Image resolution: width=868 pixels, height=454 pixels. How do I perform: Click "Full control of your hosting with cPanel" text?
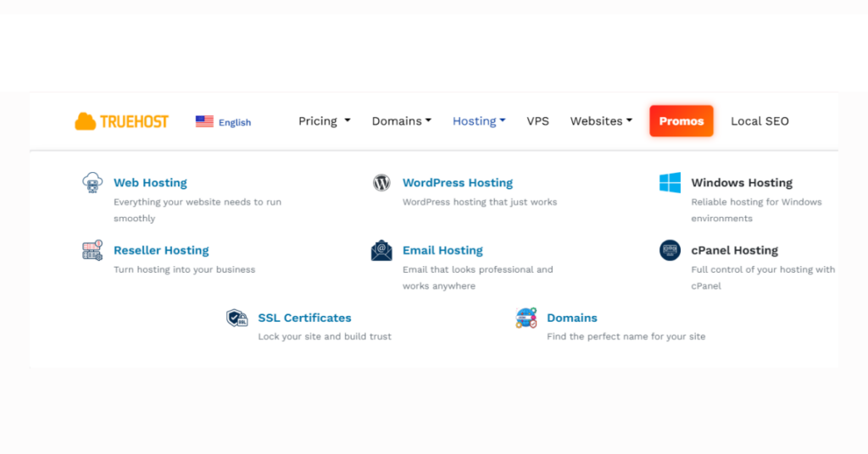click(x=763, y=278)
